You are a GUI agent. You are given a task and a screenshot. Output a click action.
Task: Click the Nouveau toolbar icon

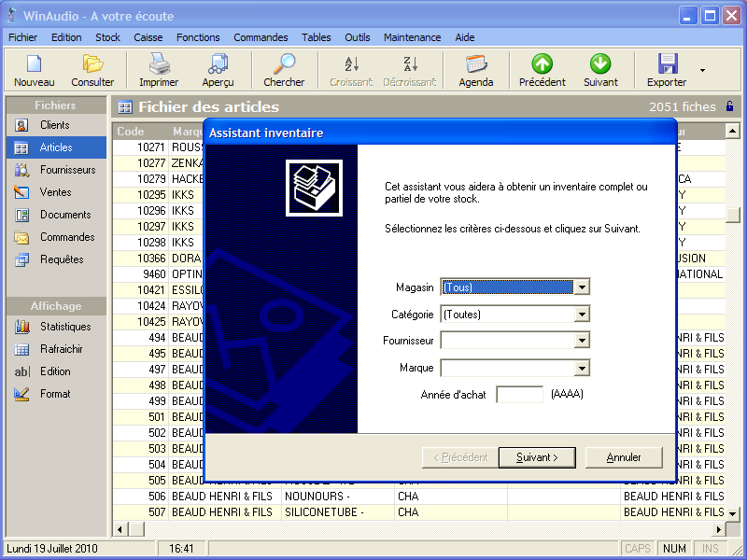coord(35,64)
